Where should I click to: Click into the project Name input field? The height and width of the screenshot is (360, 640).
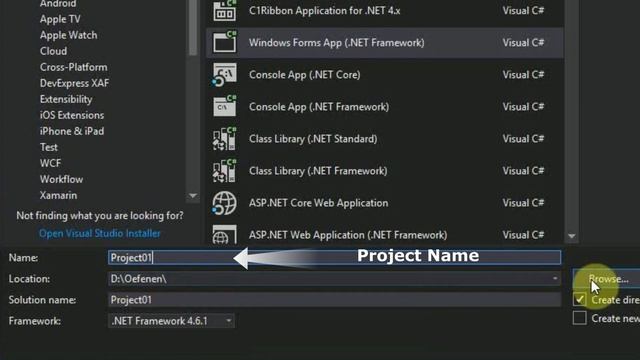(x=334, y=258)
